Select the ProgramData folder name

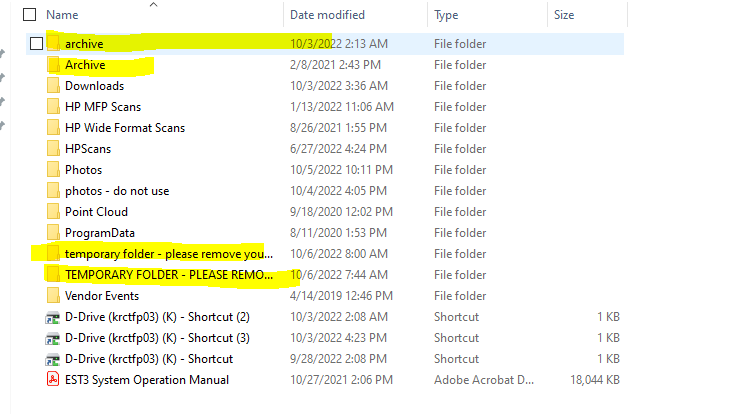(x=98, y=233)
